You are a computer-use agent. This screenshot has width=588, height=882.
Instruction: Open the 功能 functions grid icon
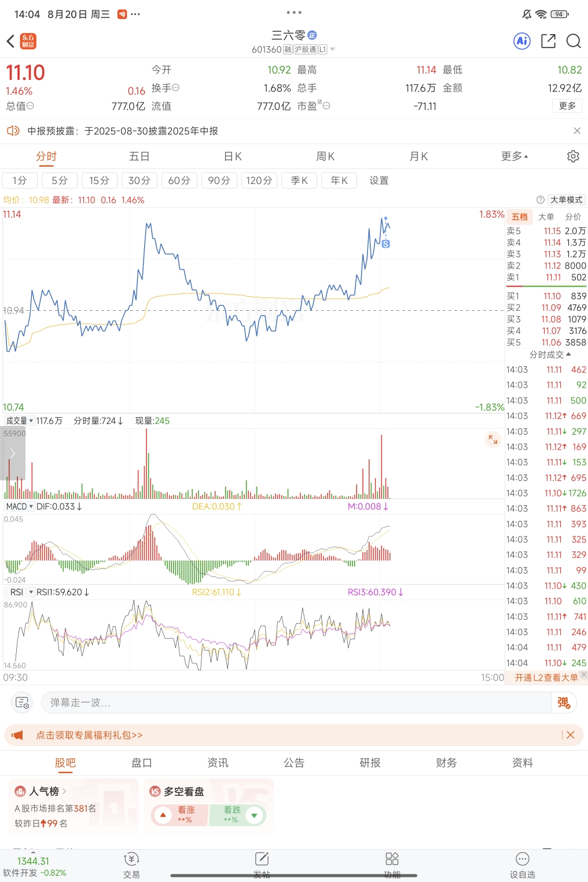(x=392, y=859)
